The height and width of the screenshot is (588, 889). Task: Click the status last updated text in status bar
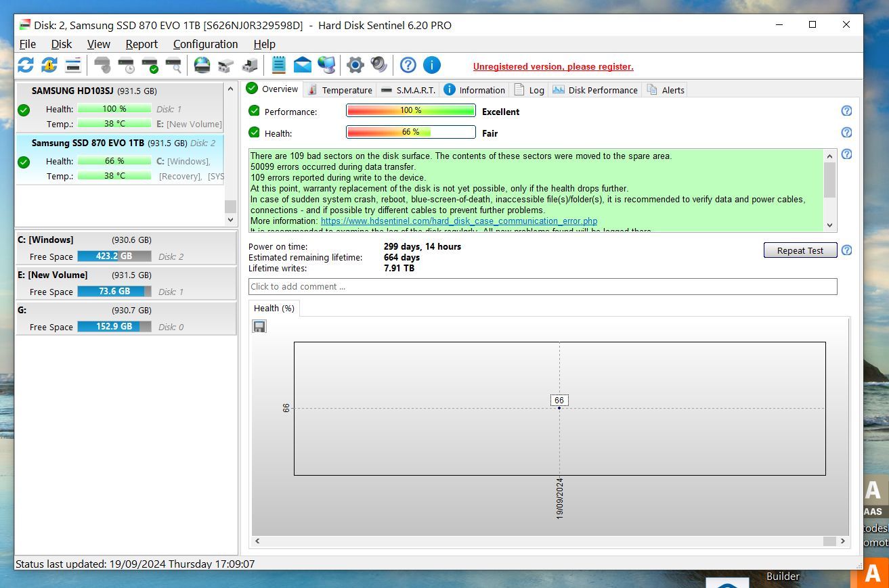[135, 564]
